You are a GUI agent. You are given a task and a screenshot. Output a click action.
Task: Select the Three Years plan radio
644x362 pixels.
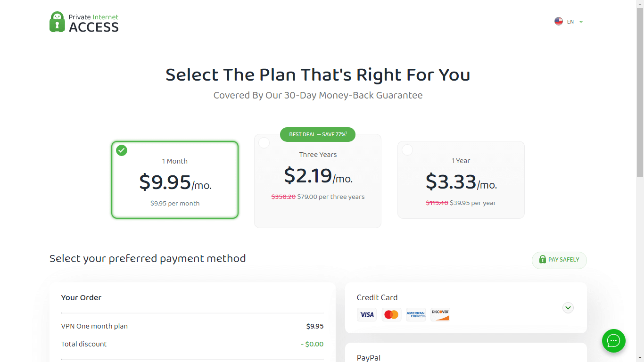click(x=264, y=143)
